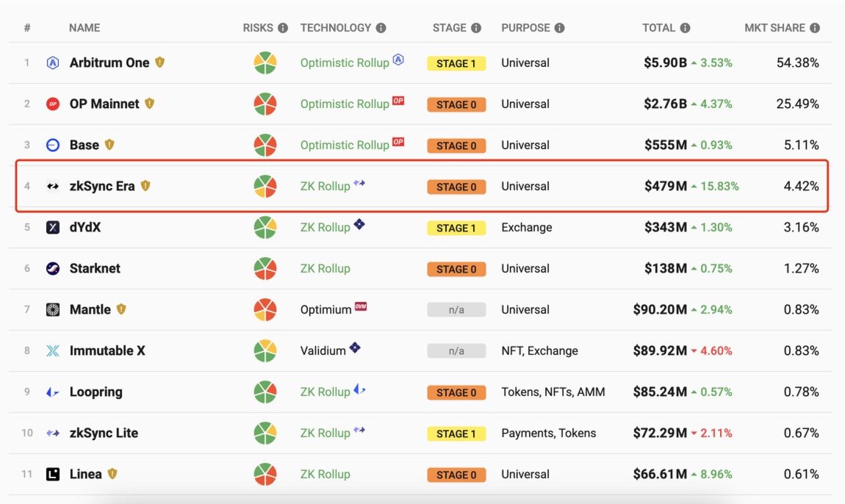Click the Base blue circle logo
The width and height of the screenshot is (845, 504).
(x=53, y=145)
